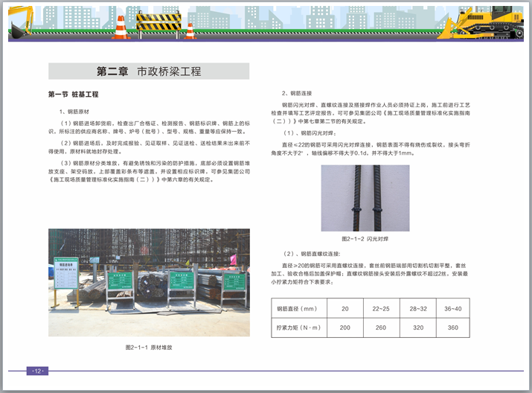The height and width of the screenshot is (393, 532).
Task: Click the chapter title 第二章 市政桥梁工程
Action: click(x=149, y=71)
